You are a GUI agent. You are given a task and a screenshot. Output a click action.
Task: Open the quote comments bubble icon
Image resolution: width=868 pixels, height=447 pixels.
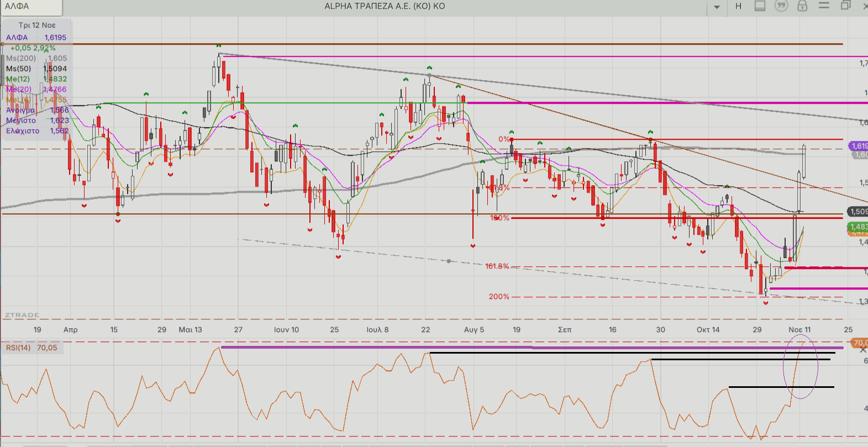[781, 6]
